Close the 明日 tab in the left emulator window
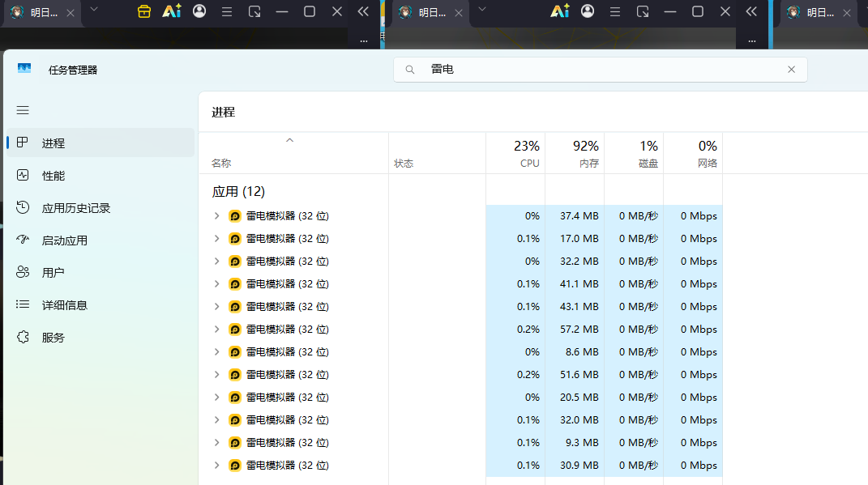The image size is (868, 485). [71, 13]
